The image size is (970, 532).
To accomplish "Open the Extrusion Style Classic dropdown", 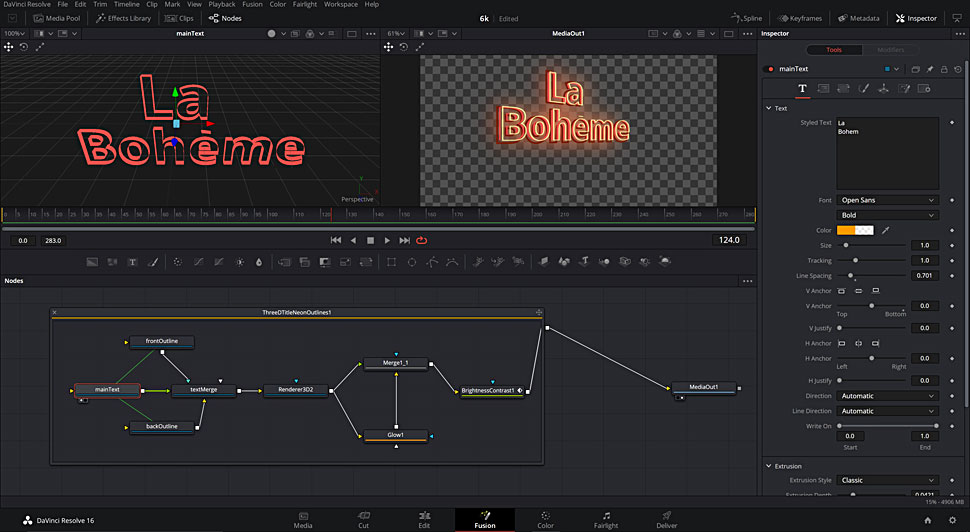I will pos(887,480).
